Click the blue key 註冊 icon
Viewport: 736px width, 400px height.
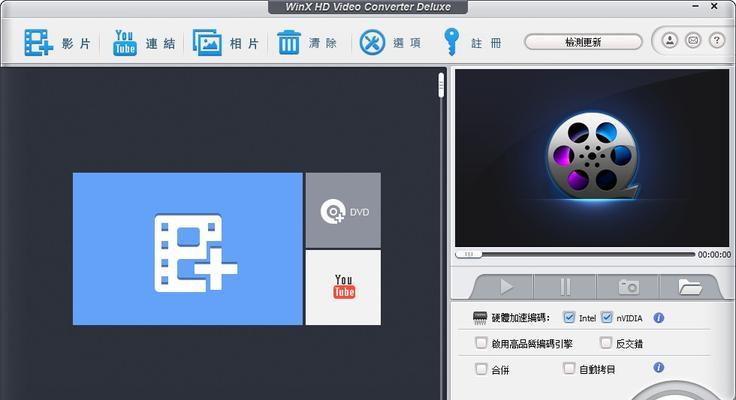pos(452,42)
